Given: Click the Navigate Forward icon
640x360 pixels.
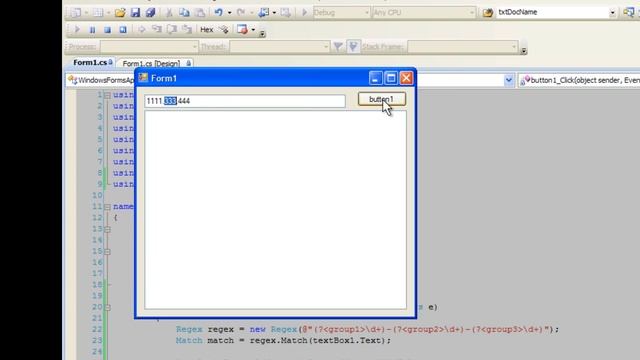Looking at the screenshot, I should 286,13.
